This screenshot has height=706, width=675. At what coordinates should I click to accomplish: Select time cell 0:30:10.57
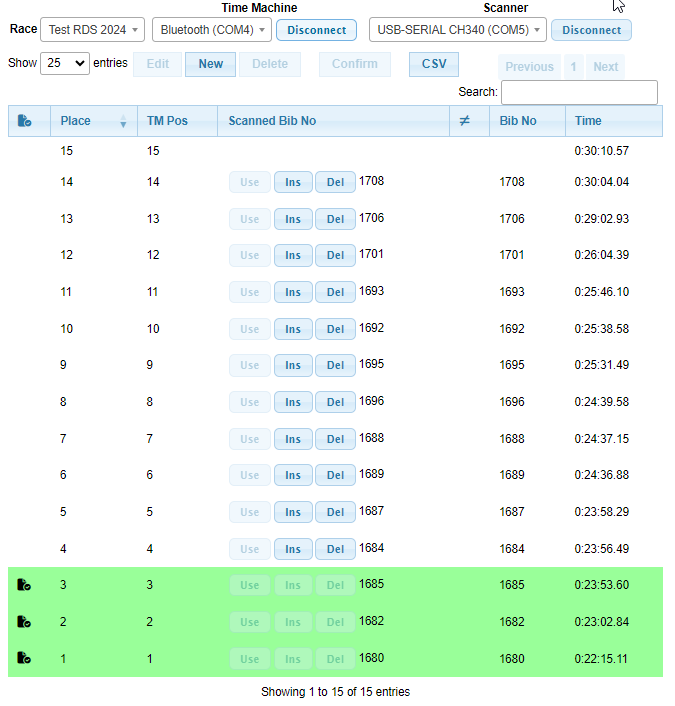pyautogui.click(x=602, y=151)
